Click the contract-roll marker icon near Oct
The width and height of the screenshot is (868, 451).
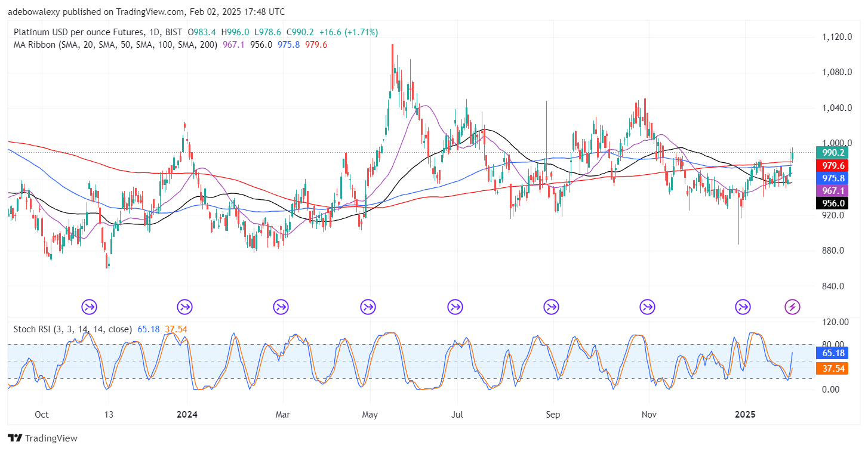click(90, 307)
